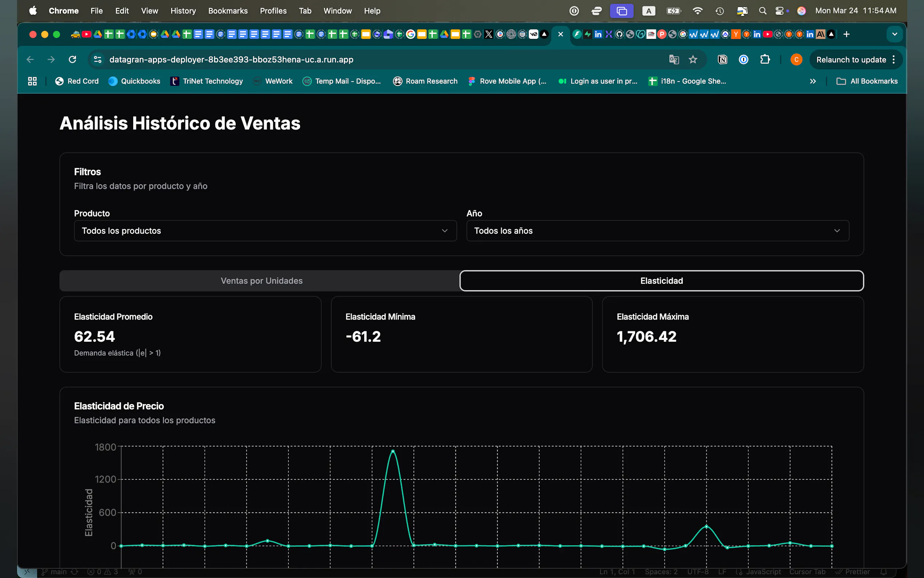
Task: Show hidden bookmarks with double chevron
Action: [x=813, y=81]
